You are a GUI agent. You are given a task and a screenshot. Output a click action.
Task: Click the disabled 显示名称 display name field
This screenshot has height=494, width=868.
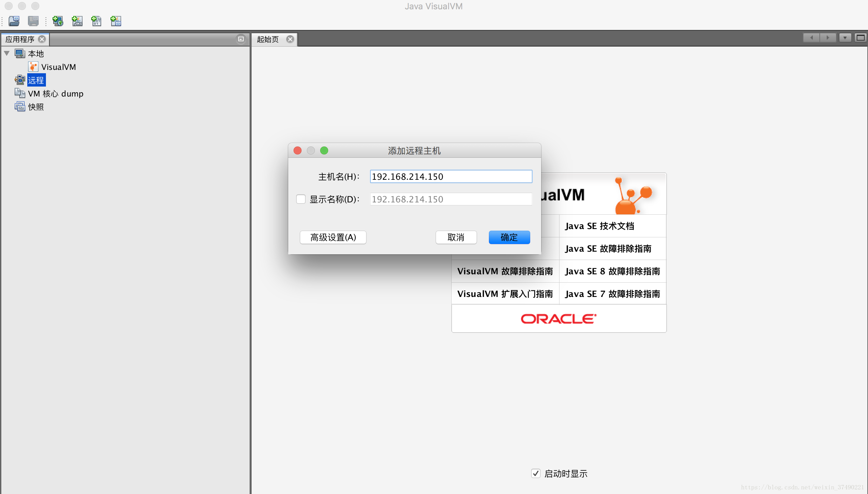451,199
